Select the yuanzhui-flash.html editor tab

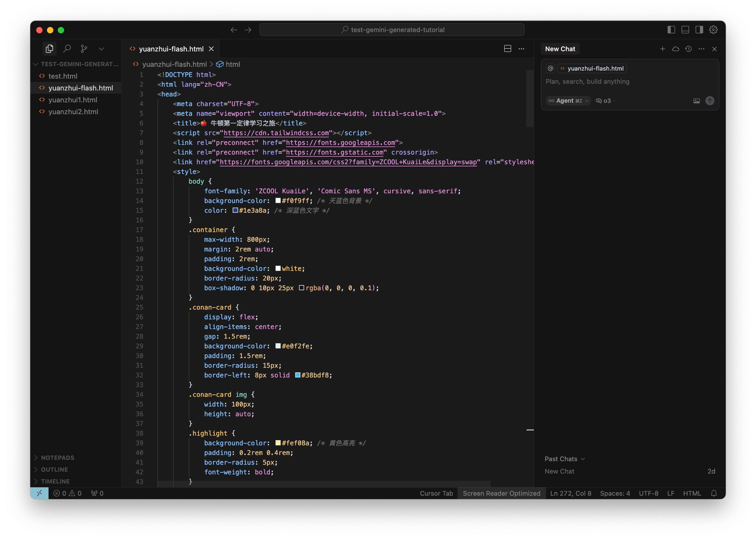coord(171,49)
